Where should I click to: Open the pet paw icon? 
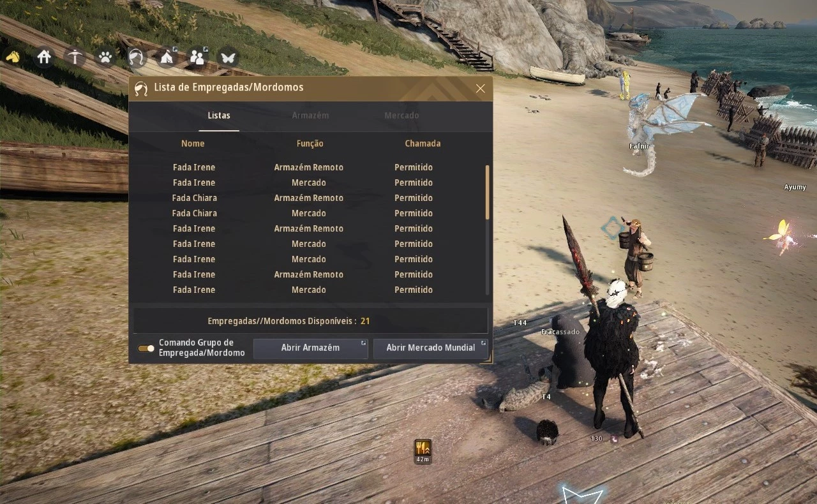click(105, 57)
